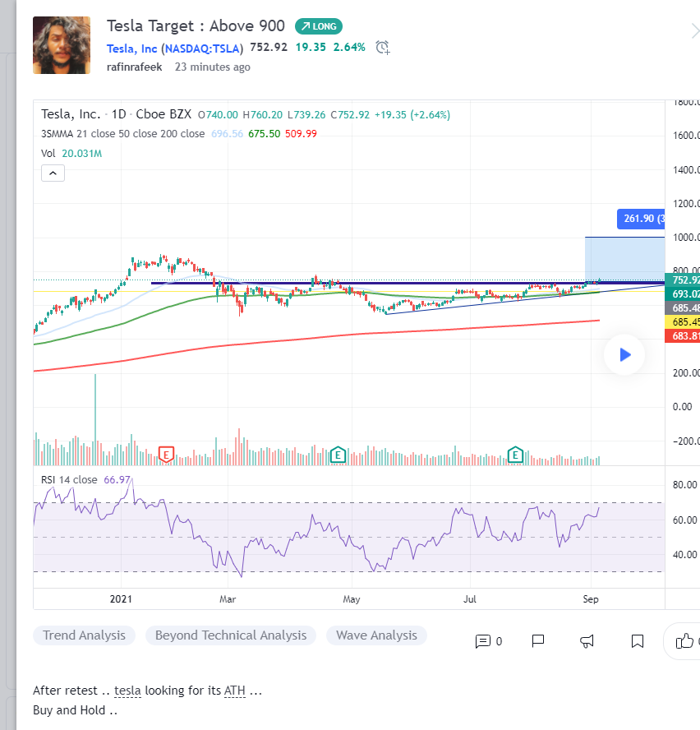This screenshot has width=700, height=730.
Task: Click the red 509.99 SMMA value
Action: [x=301, y=134]
